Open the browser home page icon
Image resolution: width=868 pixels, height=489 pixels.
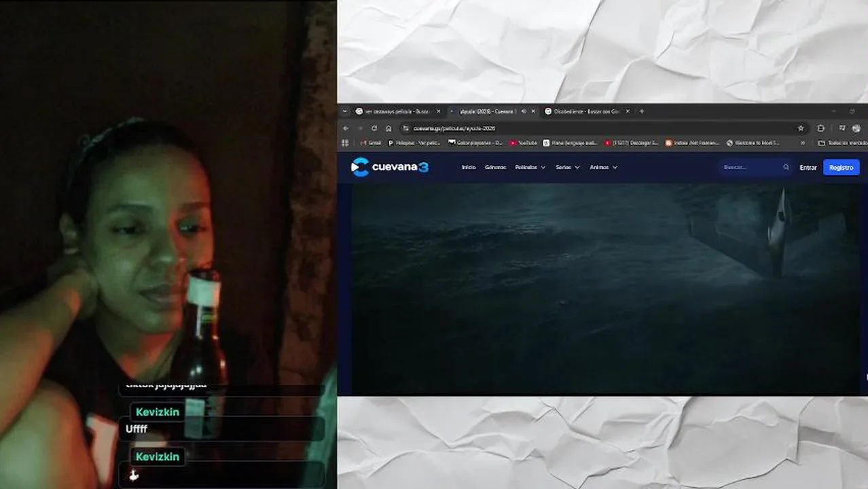coord(388,128)
